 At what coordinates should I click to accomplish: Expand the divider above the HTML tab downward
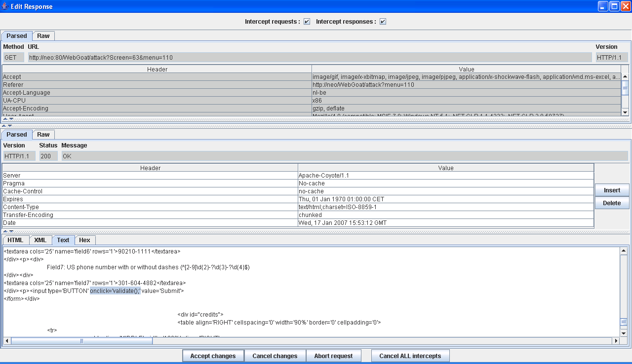click(x=10, y=231)
